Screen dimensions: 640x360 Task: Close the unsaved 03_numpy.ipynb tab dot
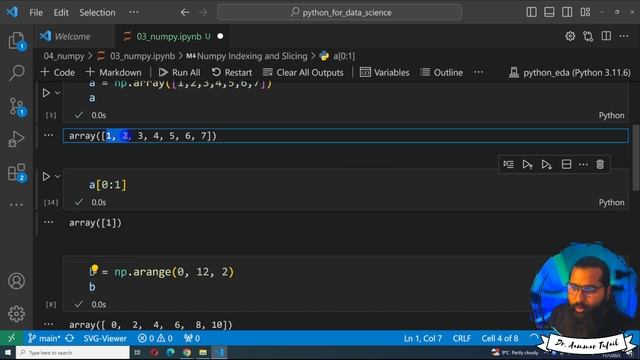(x=220, y=36)
